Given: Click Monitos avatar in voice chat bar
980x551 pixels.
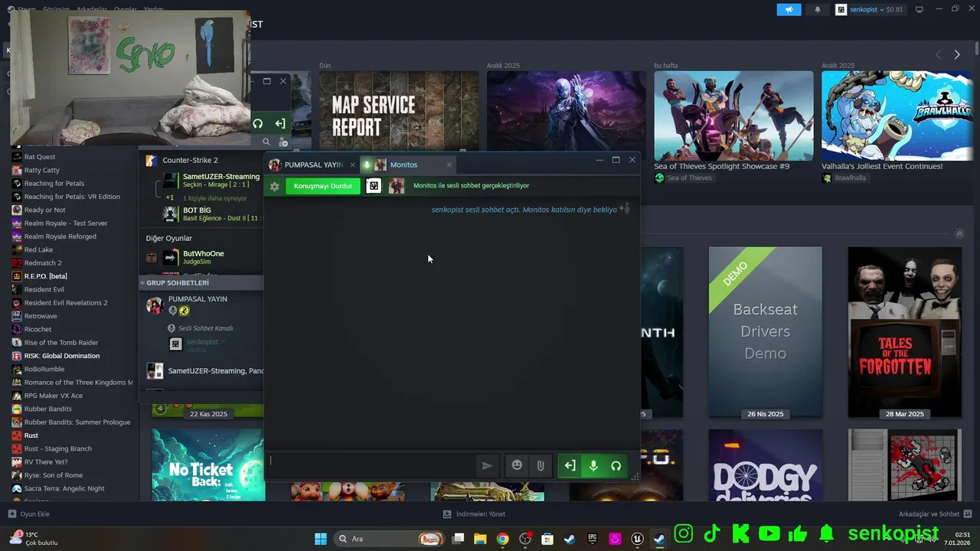Looking at the screenshot, I should click(397, 186).
